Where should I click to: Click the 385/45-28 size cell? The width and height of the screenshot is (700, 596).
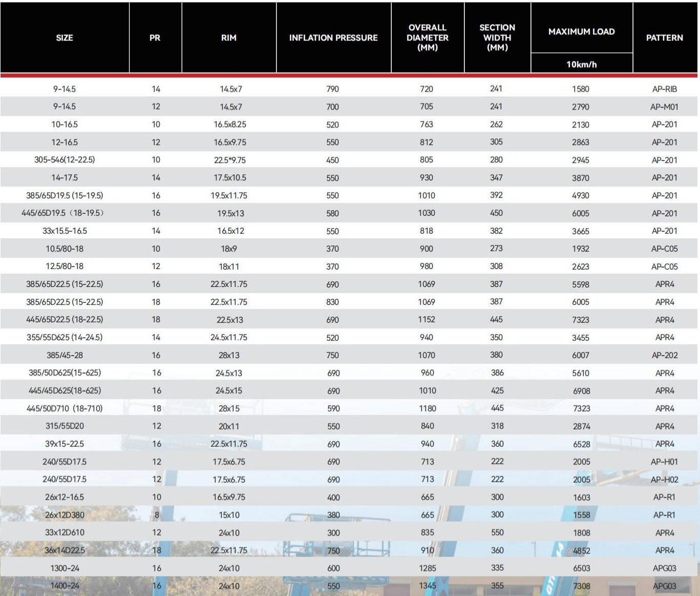65,355
